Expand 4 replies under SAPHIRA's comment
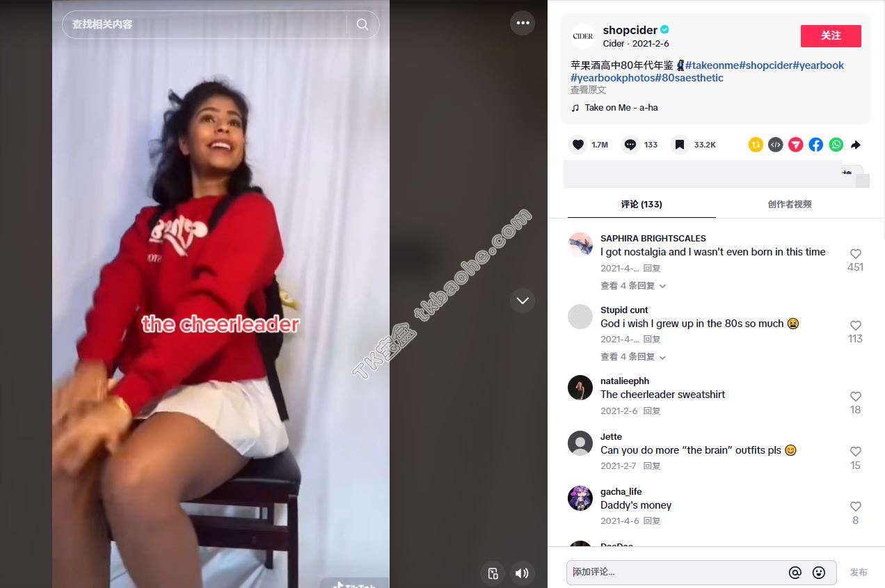Image resolution: width=885 pixels, height=588 pixels. click(633, 286)
